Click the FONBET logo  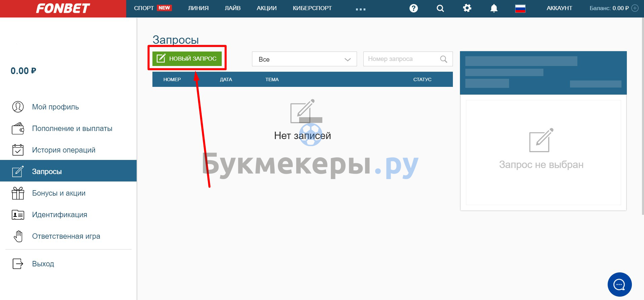pyautogui.click(x=63, y=8)
